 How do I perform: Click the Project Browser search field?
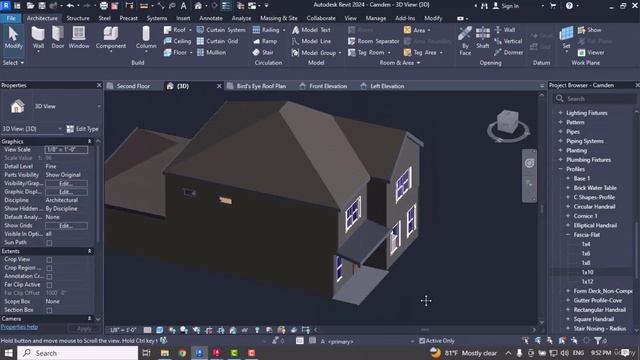(595, 99)
